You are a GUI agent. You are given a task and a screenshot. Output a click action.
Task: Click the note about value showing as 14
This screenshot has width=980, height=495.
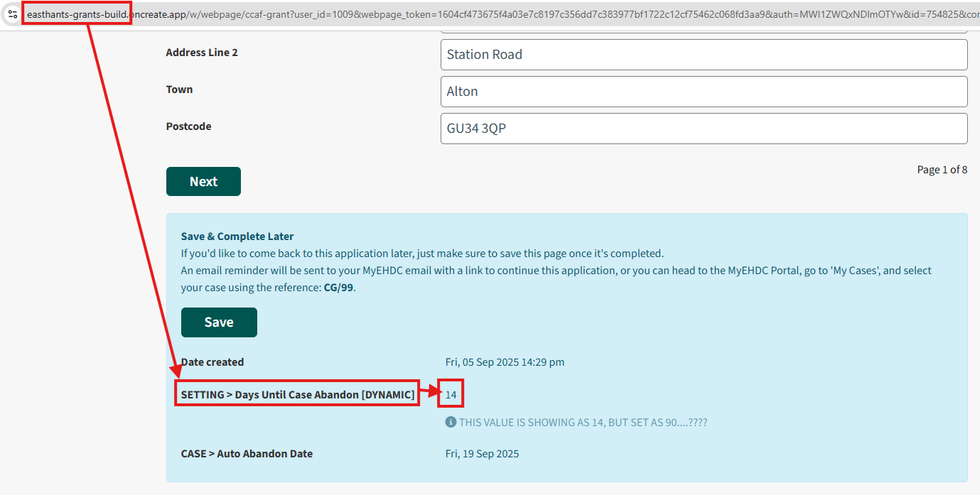(583, 423)
